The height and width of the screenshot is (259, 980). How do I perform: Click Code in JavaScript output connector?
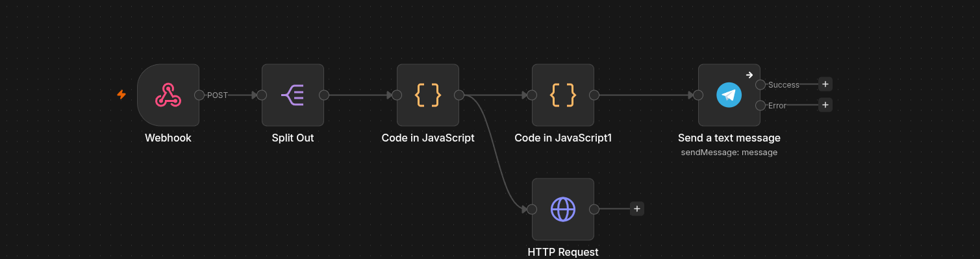[x=459, y=95]
